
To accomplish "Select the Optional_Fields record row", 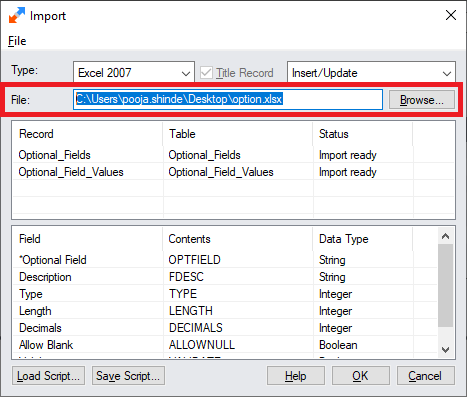I will point(233,155).
